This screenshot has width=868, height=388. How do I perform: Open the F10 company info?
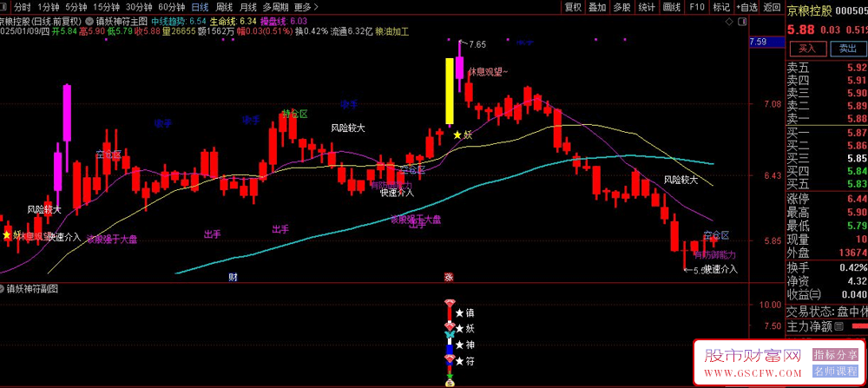pyautogui.click(x=696, y=7)
